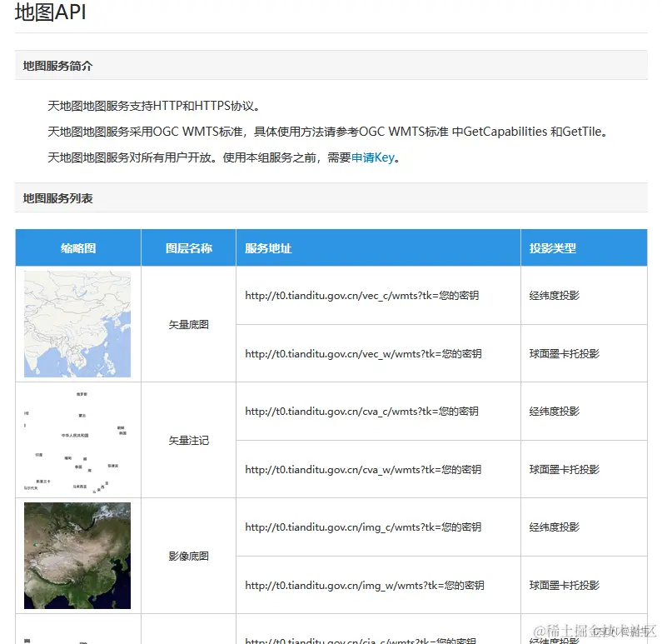Click the 对所有用户开放 sentence text
Screen dimensions: 662x644
tap(224, 157)
